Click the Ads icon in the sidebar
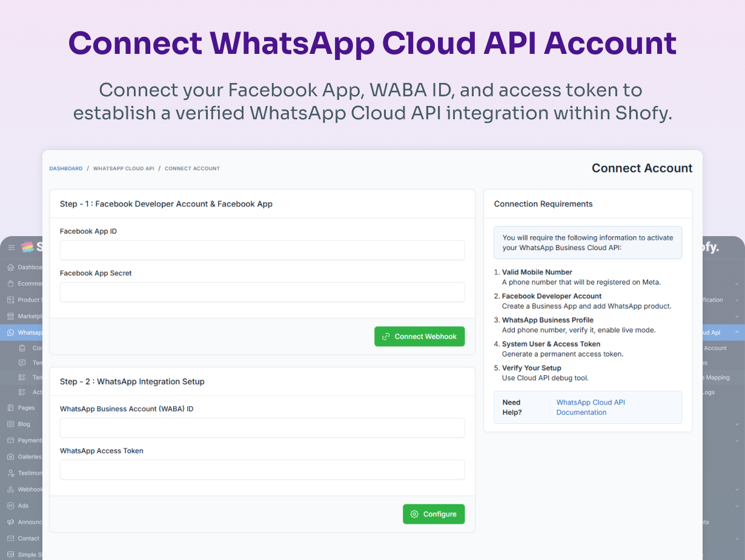 (x=10, y=506)
